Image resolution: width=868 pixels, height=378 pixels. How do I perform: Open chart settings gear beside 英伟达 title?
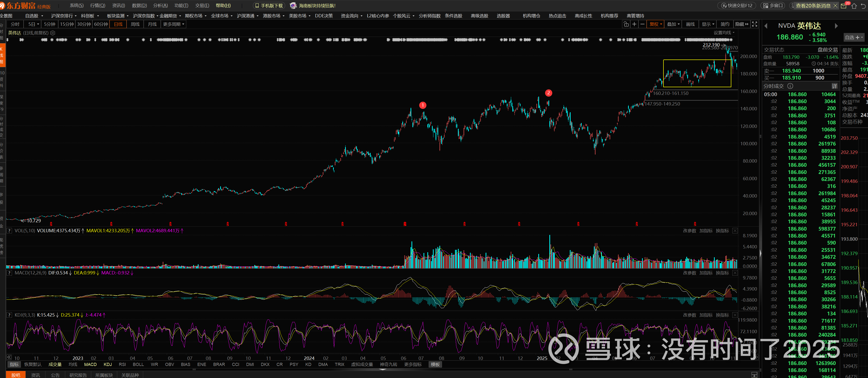tap(53, 33)
